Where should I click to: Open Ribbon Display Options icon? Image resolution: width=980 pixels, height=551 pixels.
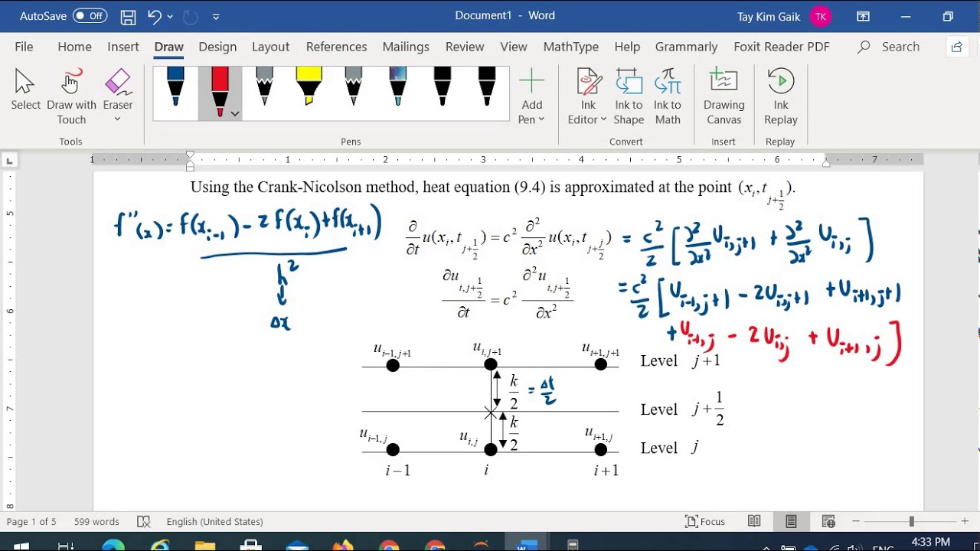[x=863, y=16]
